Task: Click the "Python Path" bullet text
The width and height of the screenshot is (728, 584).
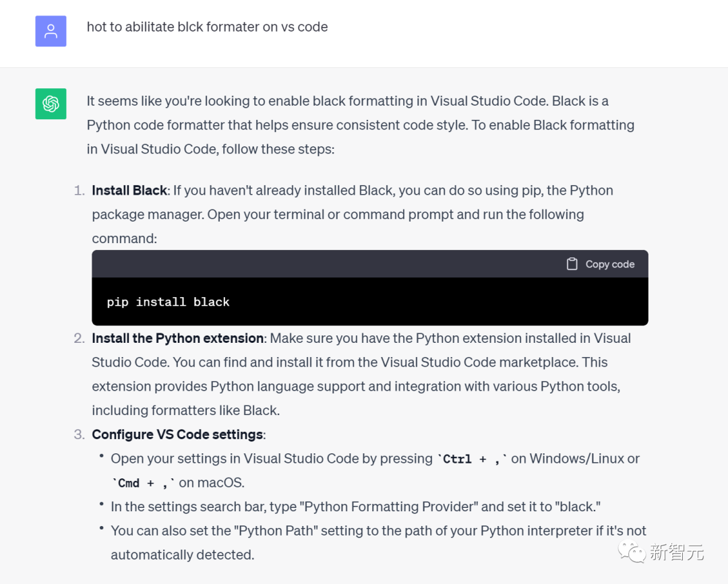Action: [377, 531]
